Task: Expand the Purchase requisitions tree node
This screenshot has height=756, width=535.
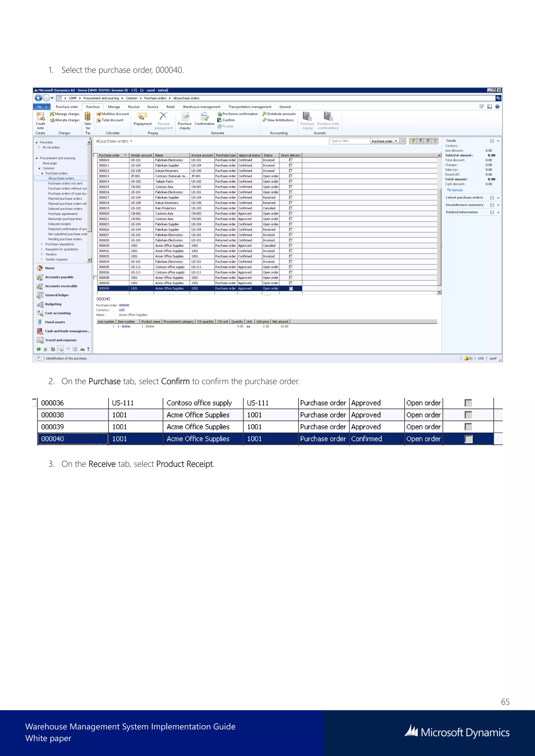Action: click(42, 244)
